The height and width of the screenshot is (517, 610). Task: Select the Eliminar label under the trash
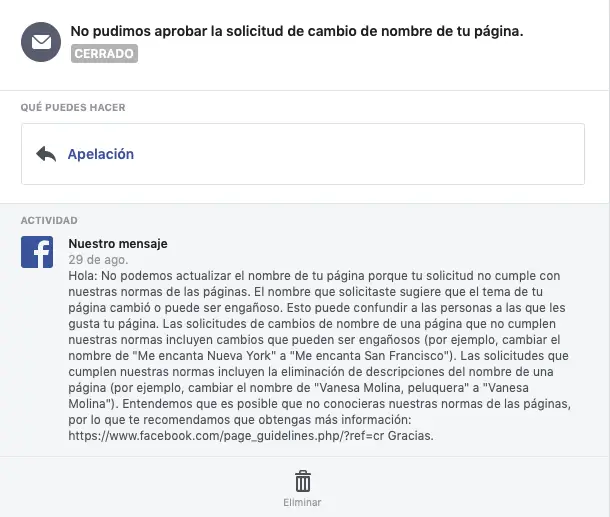click(302, 502)
